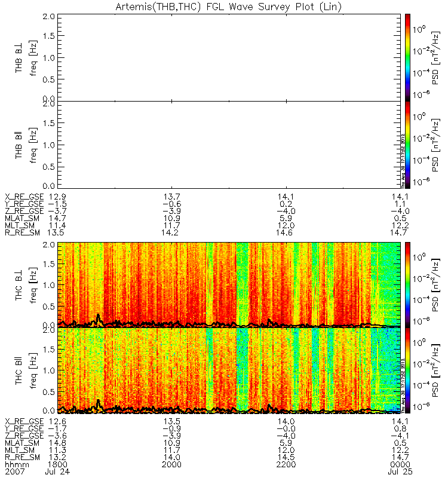Viewport: 448px width, 478px height.
Task: Click the date label 'Jul 24'
Action: point(57,471)
